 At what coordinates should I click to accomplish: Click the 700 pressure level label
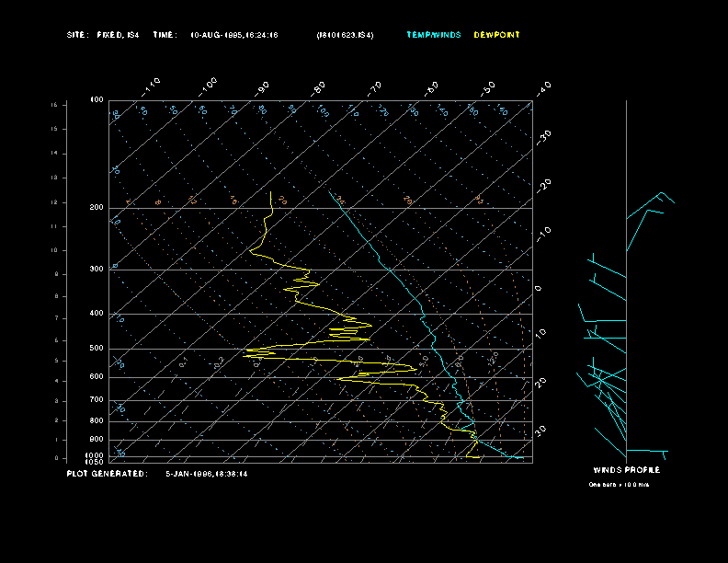point(97,400)
